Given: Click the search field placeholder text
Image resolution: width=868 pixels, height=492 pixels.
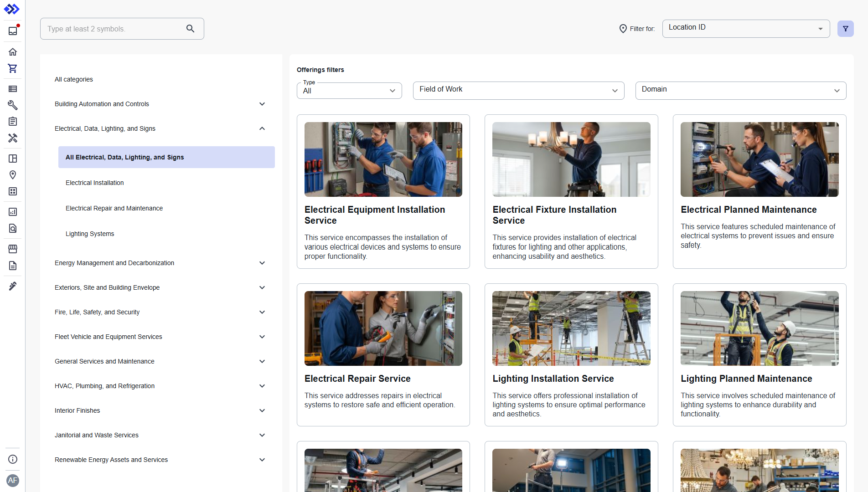Looking at the screenshot, I should [x=86, y=29].
